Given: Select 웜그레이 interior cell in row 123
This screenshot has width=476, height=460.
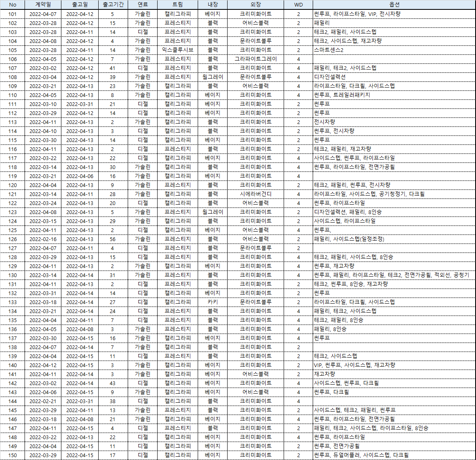Looking at the screenshot, I should coord(212,212).
